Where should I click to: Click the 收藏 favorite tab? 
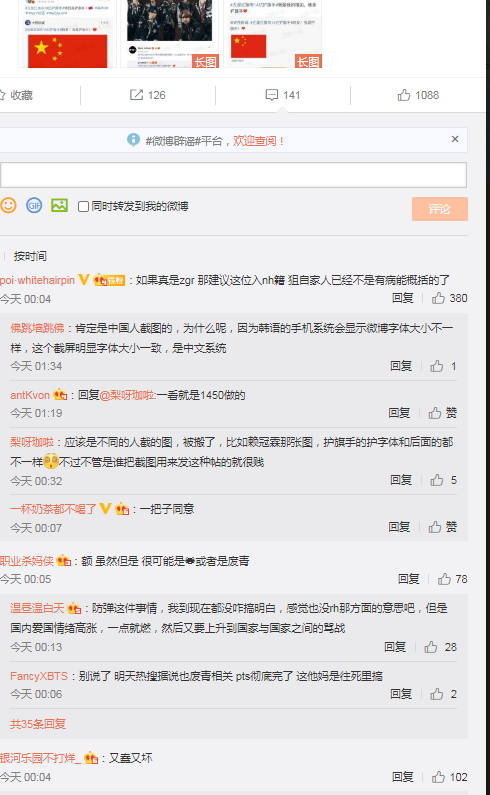(x=16, y=95)
